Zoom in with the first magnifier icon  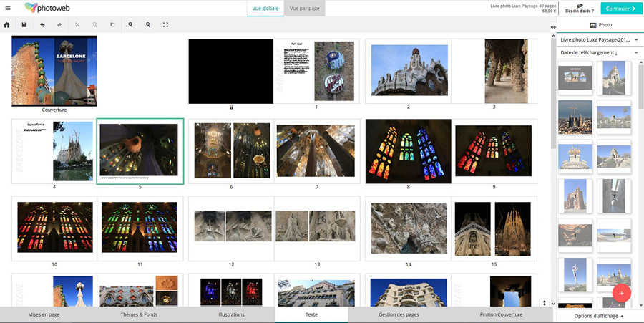130,25
